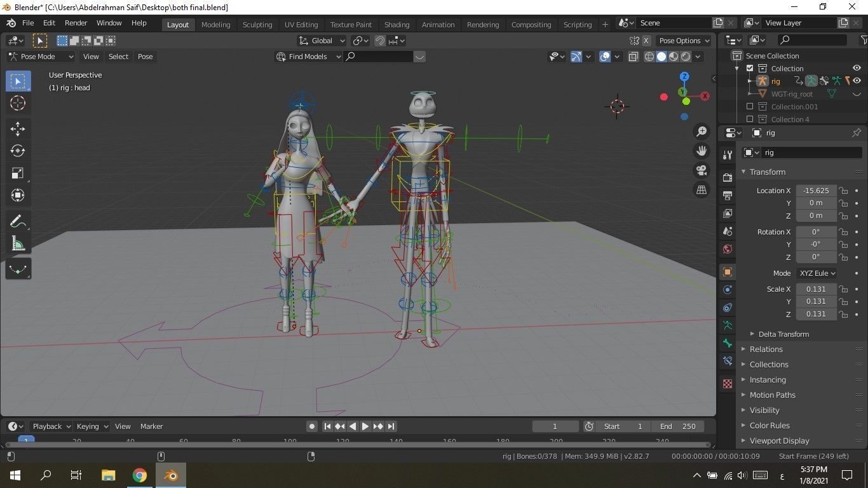The width and height of the screenshot is (868, 488).
Task: Select the Transform tool
Action: coord(18,196)
